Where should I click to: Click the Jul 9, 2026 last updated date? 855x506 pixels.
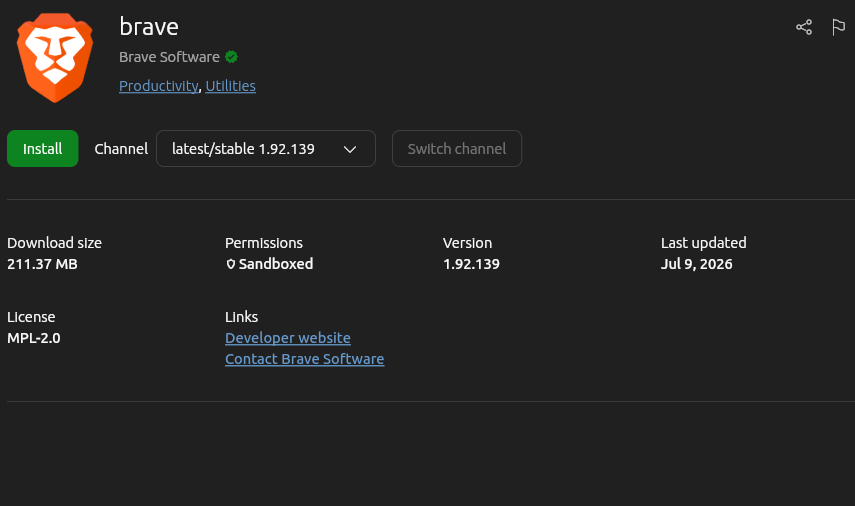point(696,264)
